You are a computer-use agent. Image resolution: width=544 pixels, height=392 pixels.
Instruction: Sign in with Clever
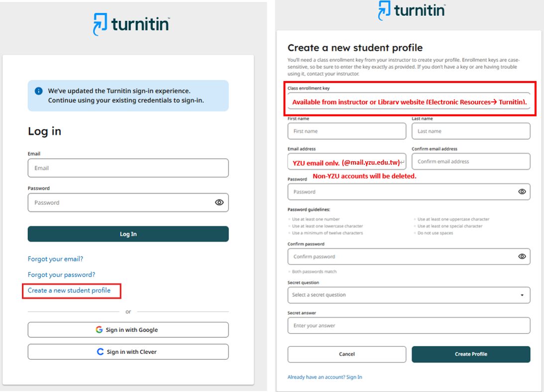128,352
